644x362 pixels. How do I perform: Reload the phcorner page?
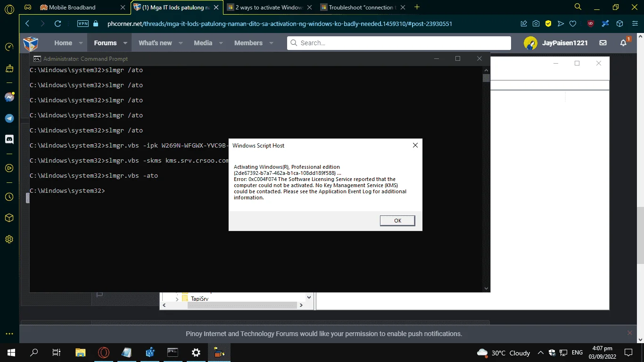click(x=58, y=24)
